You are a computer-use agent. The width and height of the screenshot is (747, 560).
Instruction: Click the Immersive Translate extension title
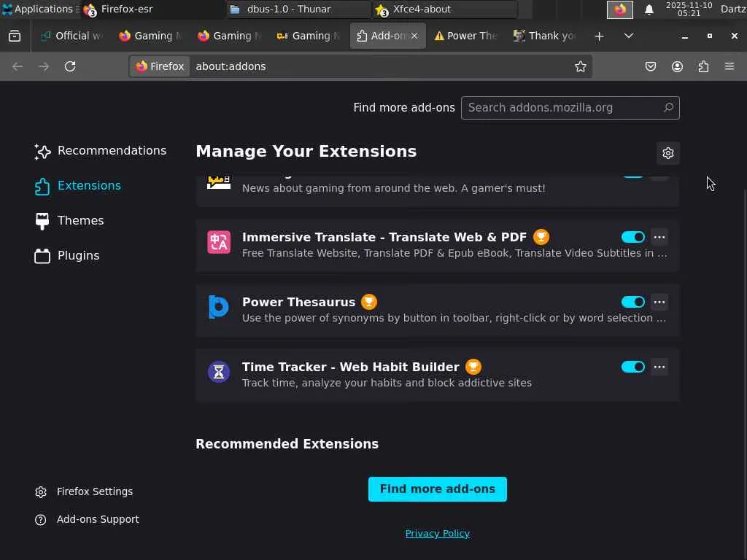point(384,237)
